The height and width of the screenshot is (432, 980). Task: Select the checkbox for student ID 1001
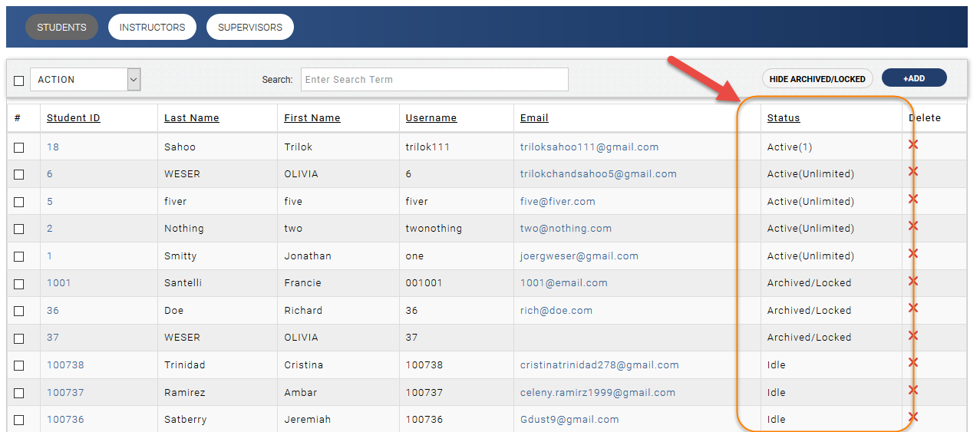(19, 284)
